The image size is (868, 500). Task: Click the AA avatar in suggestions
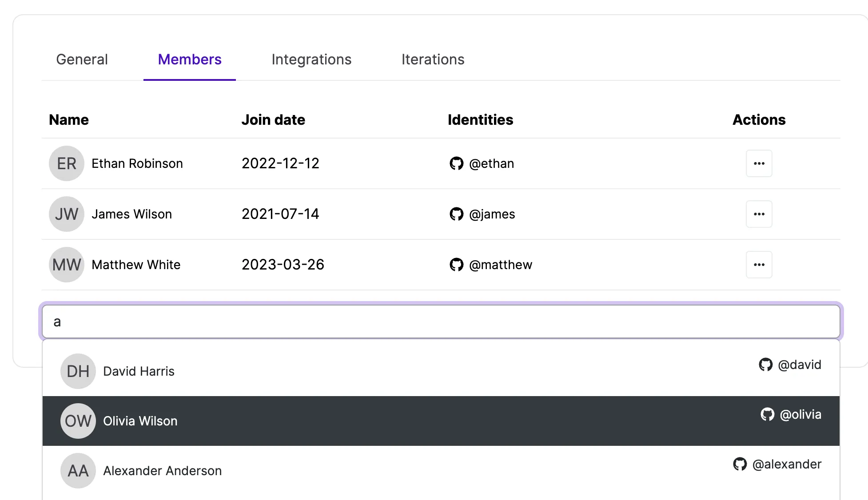[x=78, y=471]
